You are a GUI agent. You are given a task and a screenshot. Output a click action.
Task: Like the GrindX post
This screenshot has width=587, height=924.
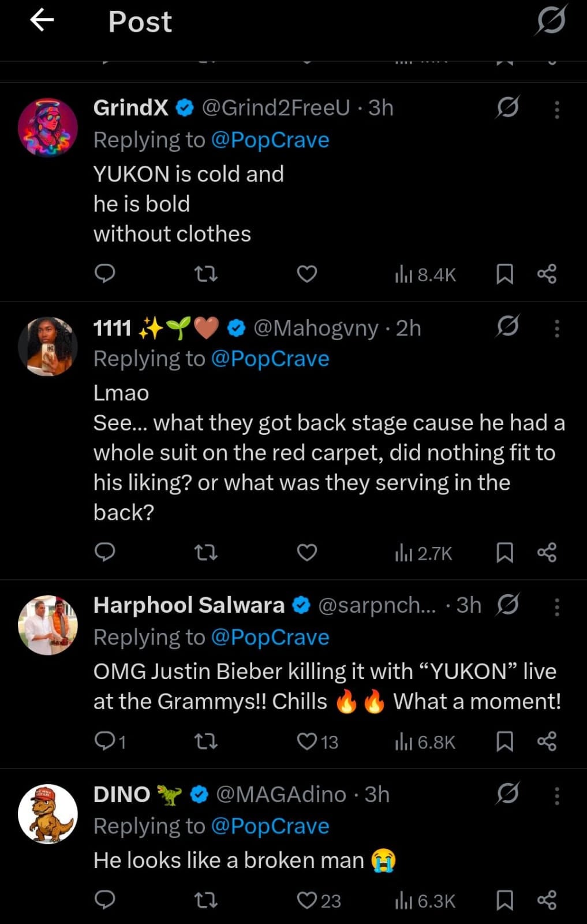[x=306, y=274]
